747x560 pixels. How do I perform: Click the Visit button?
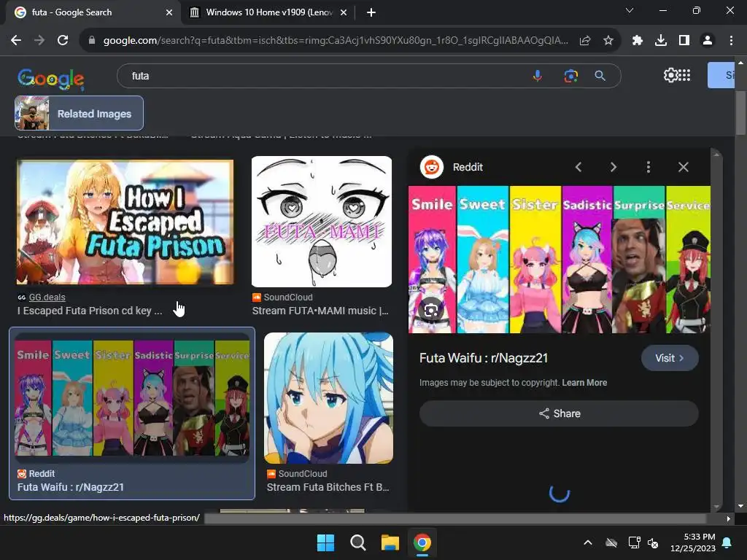(x=670, y=358)
